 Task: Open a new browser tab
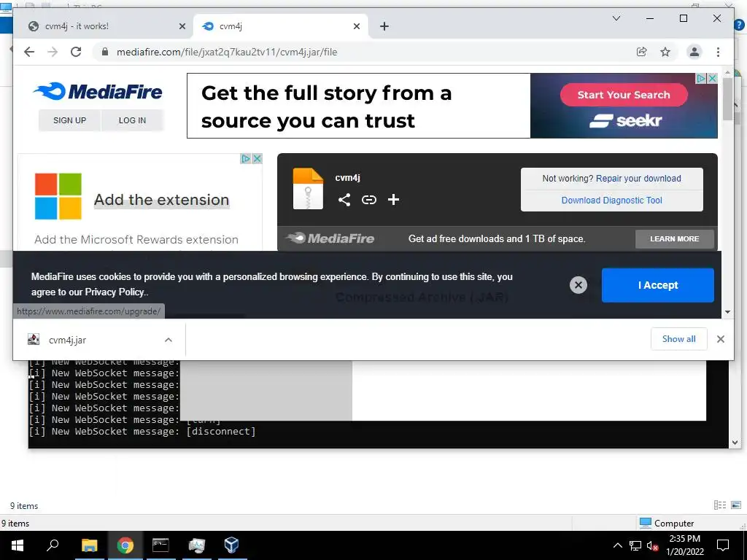point(384,26)
